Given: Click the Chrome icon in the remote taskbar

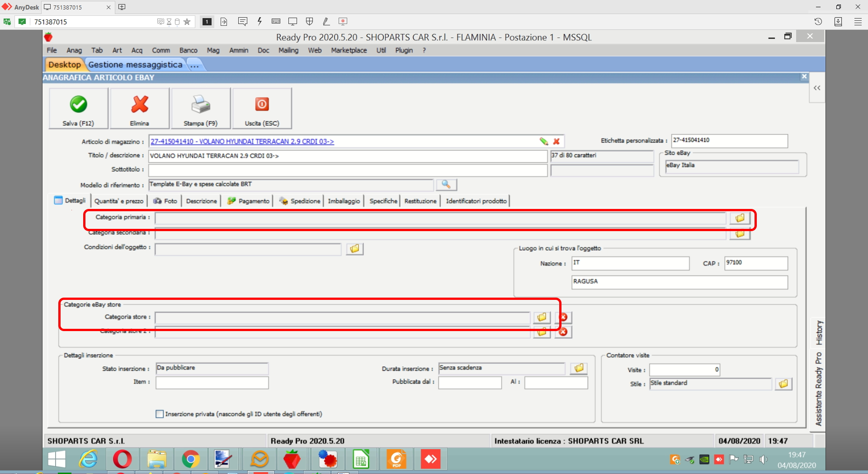Looking at the screenshot, I should click(191, 460).
